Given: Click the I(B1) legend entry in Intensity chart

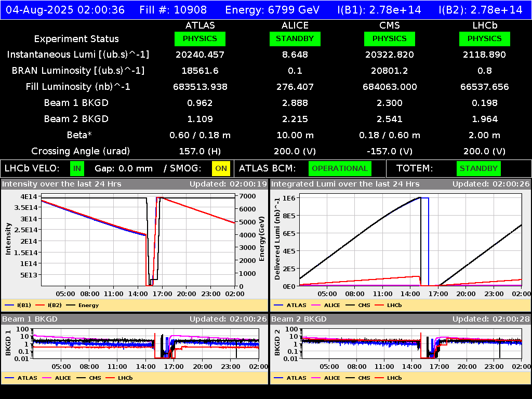Looking at the screenshot, I should point(18,305).
